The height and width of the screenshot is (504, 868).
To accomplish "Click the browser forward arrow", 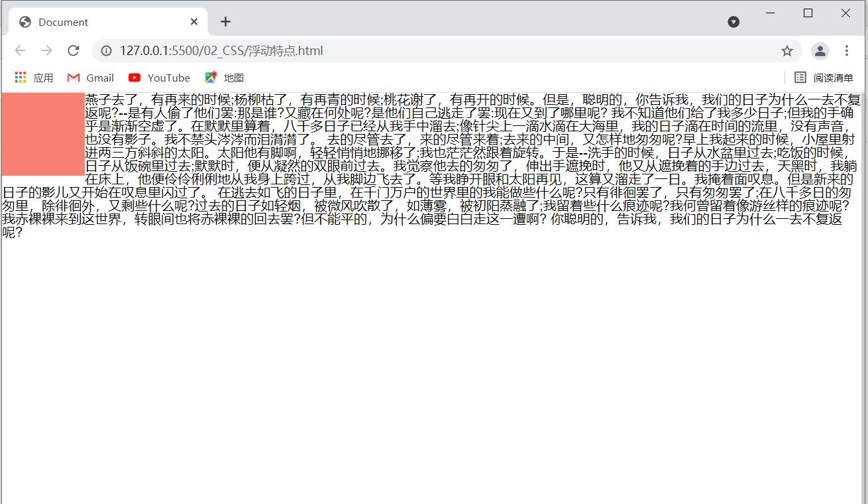I will pos(46,51).
